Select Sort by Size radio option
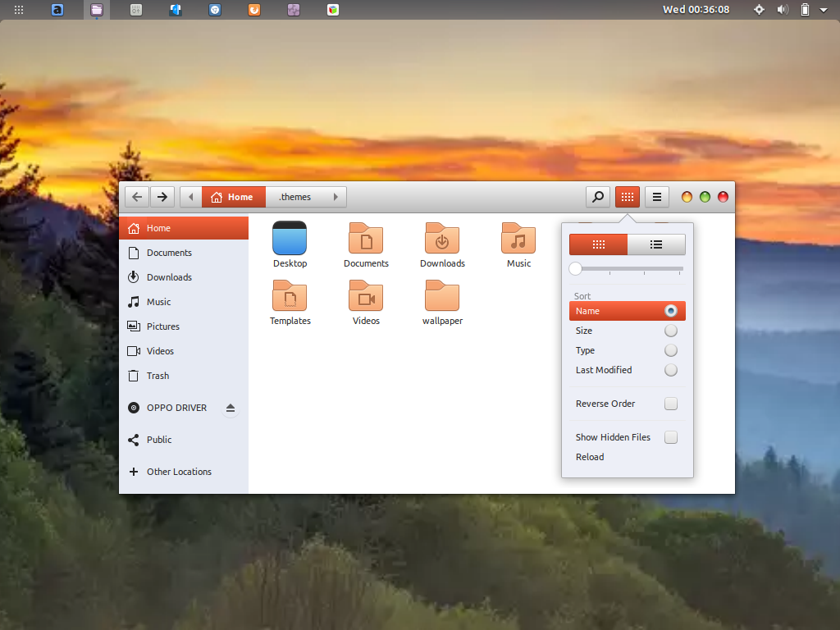 (x=628, y=331)
